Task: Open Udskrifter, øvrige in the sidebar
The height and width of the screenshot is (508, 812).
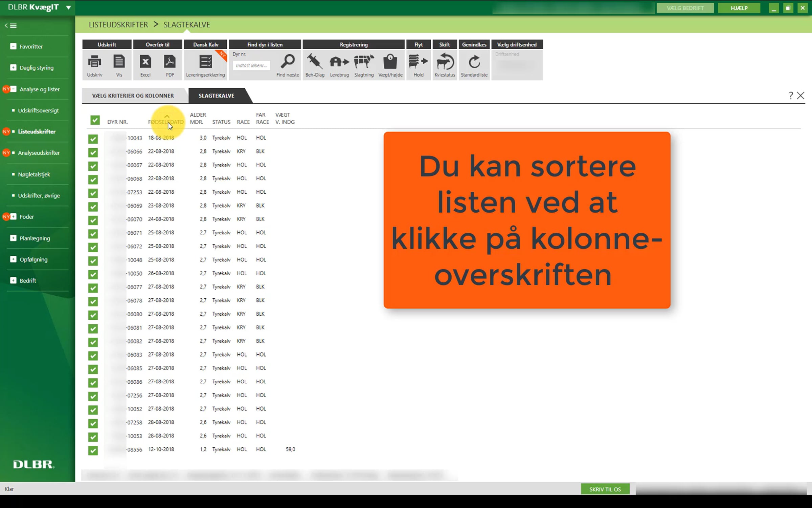Action: coord(39,195)
